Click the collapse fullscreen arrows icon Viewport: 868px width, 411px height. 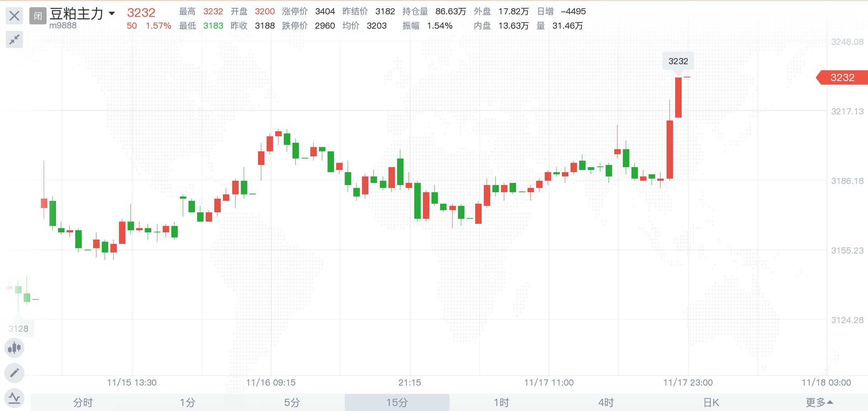coord(14,39)
